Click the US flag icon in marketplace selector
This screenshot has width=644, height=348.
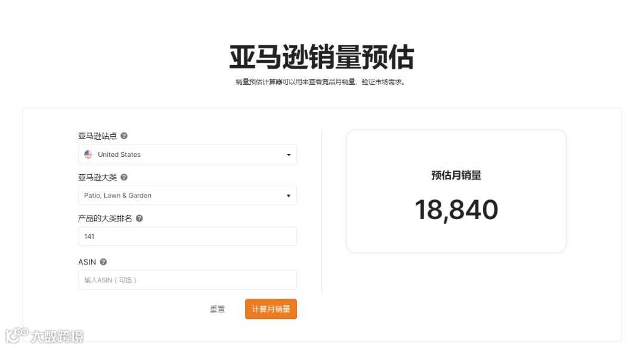tap(88, 154)
